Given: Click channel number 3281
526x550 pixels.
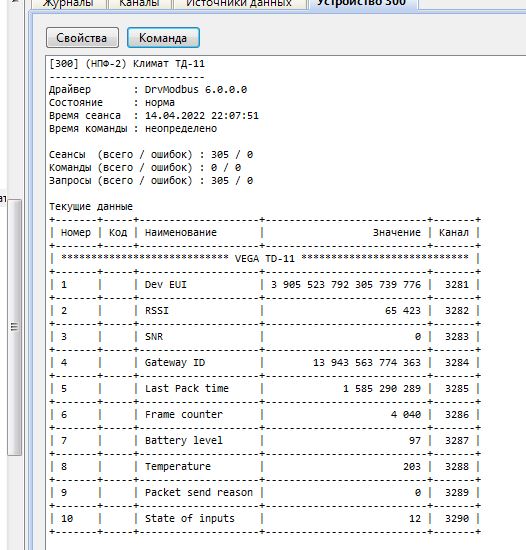Looking at the screenshot, I should (x=457, y=284).
